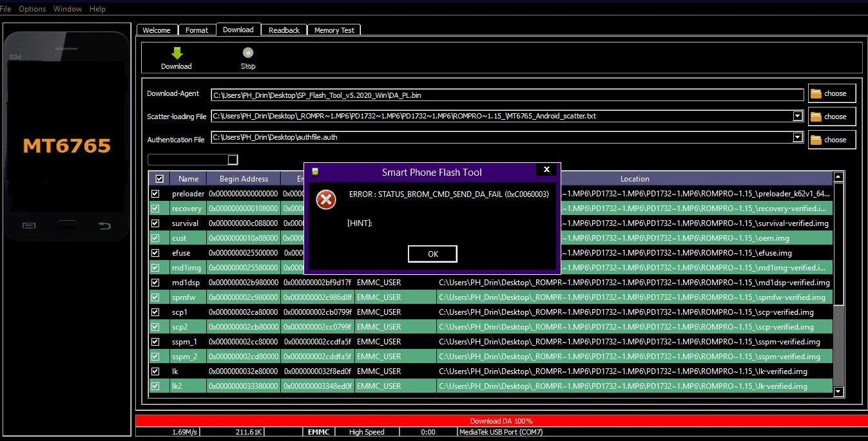Uncheck the scp2 partition checkbox

[x=155, y=327]
